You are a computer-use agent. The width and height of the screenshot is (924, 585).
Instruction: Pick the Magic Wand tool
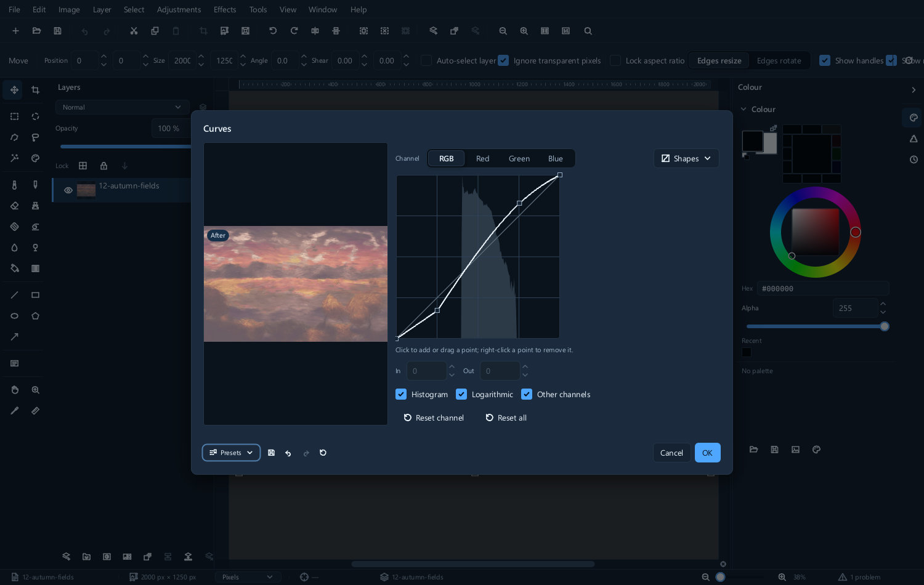[x=14, y=158]
